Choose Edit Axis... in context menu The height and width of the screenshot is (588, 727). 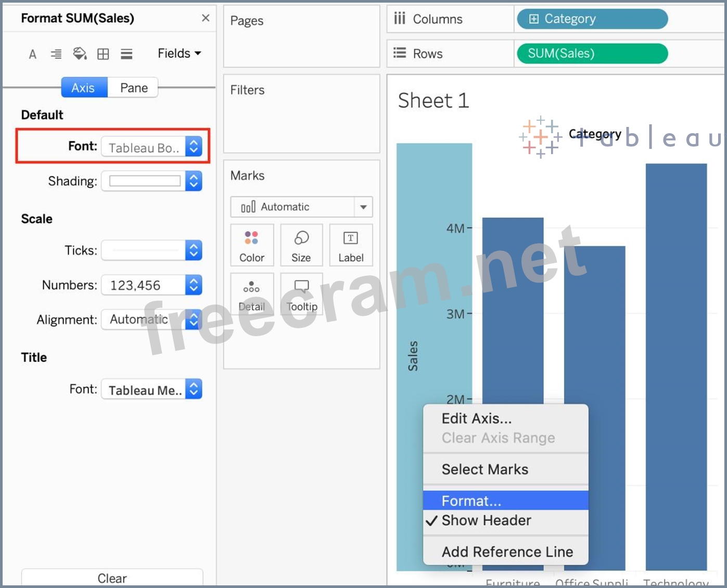point(477,418)
